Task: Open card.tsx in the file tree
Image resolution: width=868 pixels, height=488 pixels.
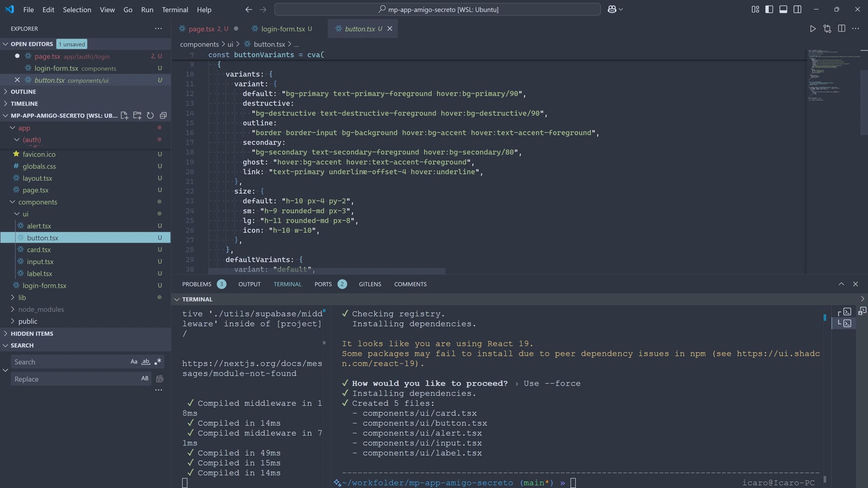Action: tap(39, 250)
